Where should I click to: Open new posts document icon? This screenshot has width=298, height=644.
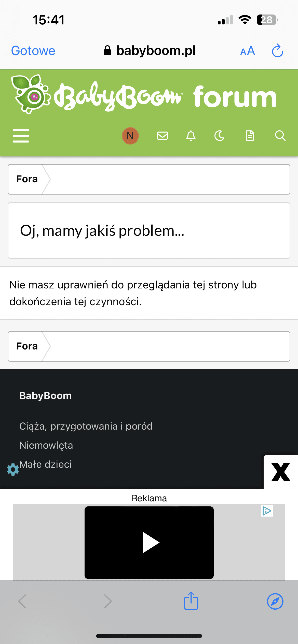coord(250,136)
